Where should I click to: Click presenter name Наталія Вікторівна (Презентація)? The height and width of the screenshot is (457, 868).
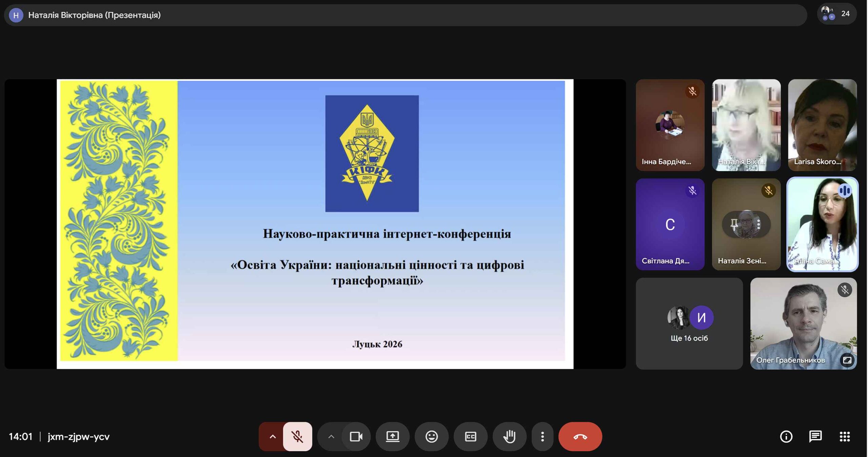tap(94, 15)
